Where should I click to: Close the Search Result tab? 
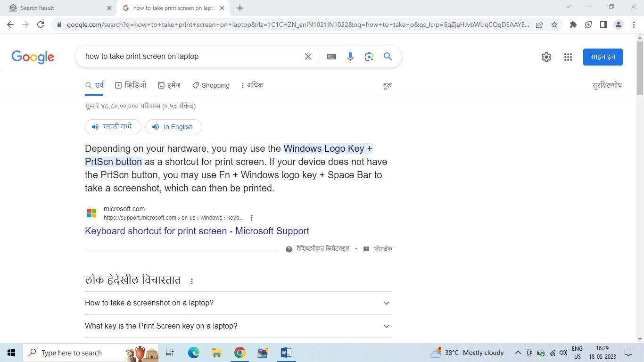[x=109, y=8]
